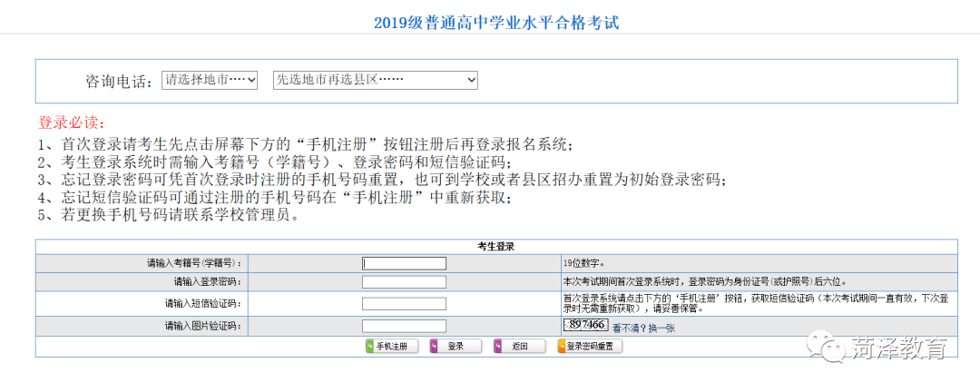Click the purple icon on 返回 button
Viewport: 980px width, 392px height.
point(497,347)
